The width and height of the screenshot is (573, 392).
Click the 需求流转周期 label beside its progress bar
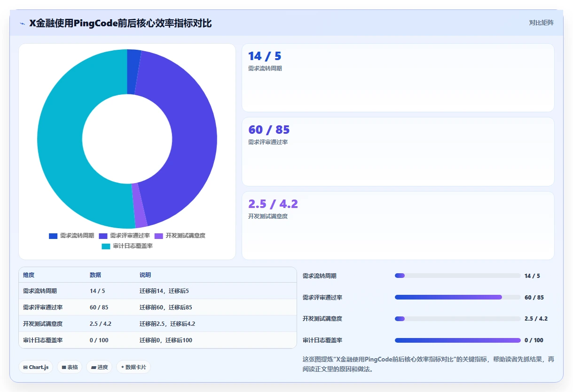pyautogui.click(x=320, y=276)
